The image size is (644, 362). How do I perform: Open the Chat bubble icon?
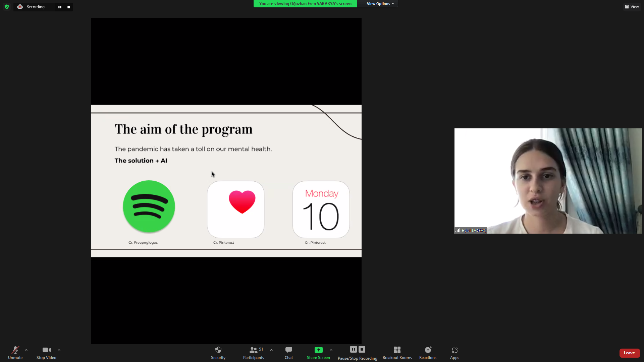pyautogui.click(x=288, y=350)
